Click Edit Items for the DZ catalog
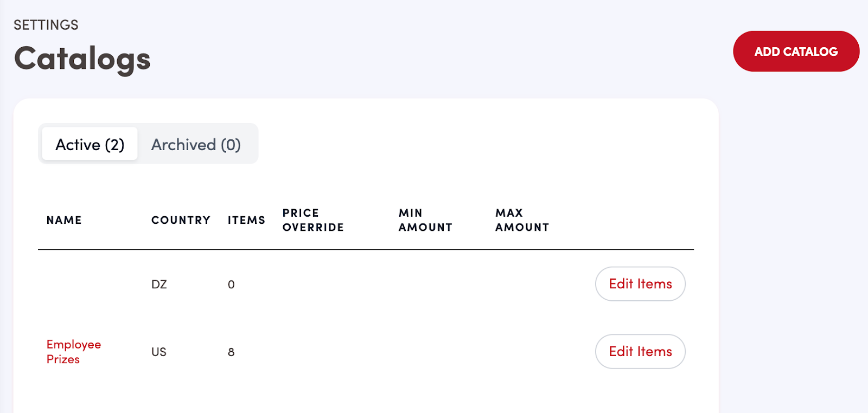The height and width of the screenshot is (413, 868). tap(640, 284)
